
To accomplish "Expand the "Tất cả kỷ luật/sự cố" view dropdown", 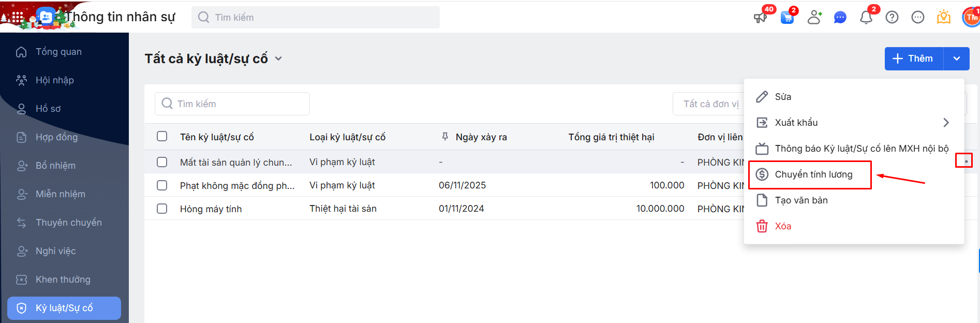I will (x=278, y=58).
